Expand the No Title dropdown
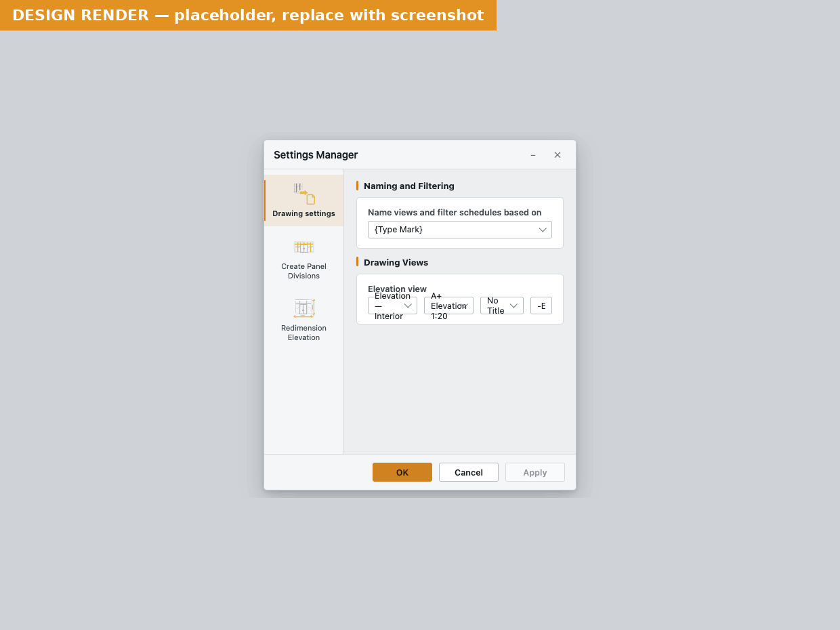The image size is (840, 630). pyautogui.click(x=502, y=306)
